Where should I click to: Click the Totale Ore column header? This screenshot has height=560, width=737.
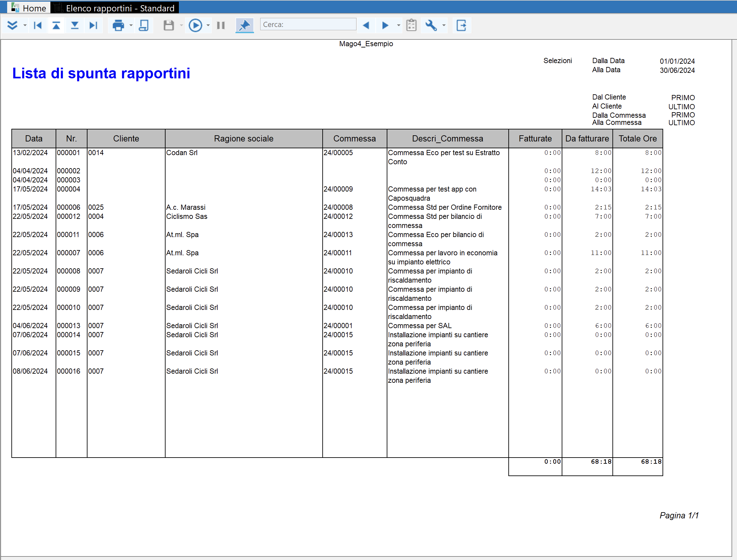pos(638,139)
